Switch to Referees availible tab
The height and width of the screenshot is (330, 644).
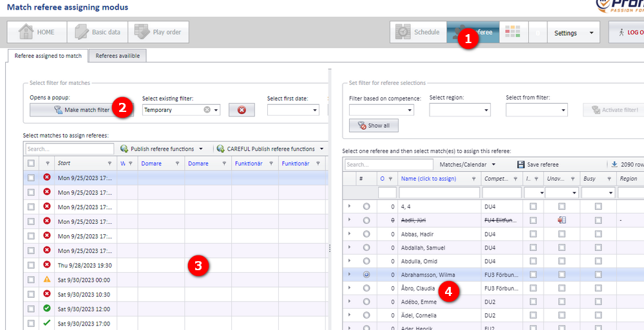click(118, 56)
